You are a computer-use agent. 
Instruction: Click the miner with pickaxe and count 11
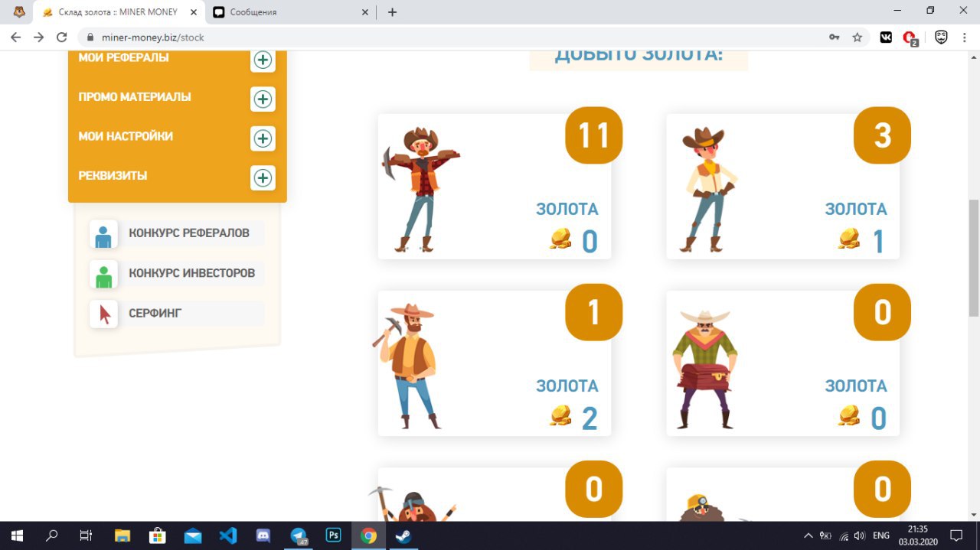420,189
